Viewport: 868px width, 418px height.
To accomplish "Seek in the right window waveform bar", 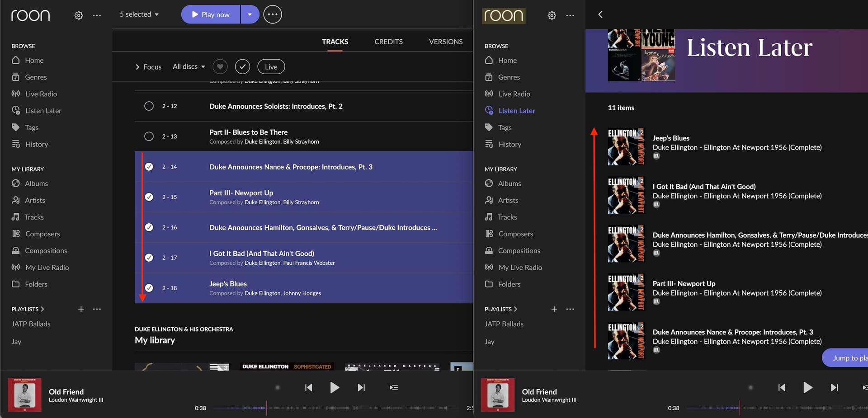I will pos(777,408).
